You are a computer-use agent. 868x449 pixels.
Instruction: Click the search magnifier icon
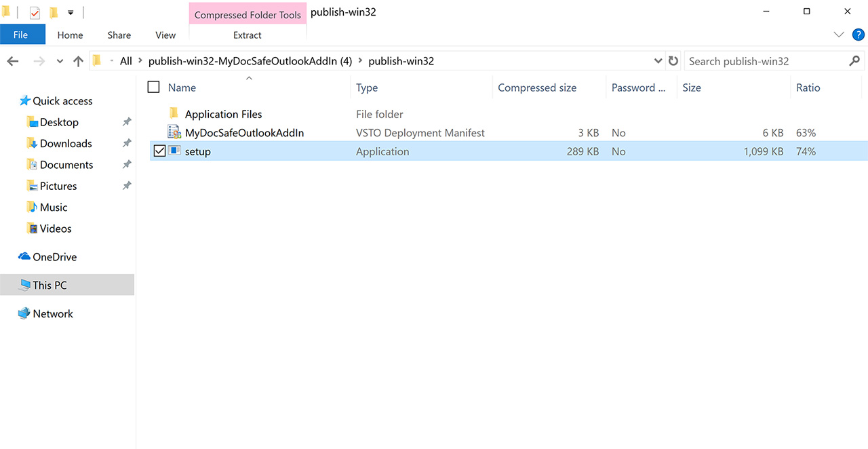point(854,61)
